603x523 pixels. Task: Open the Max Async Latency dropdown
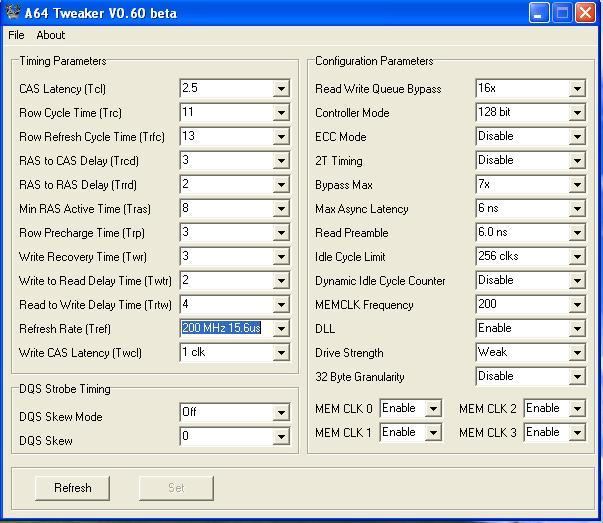pyautogui.click(x=577, y=209)
